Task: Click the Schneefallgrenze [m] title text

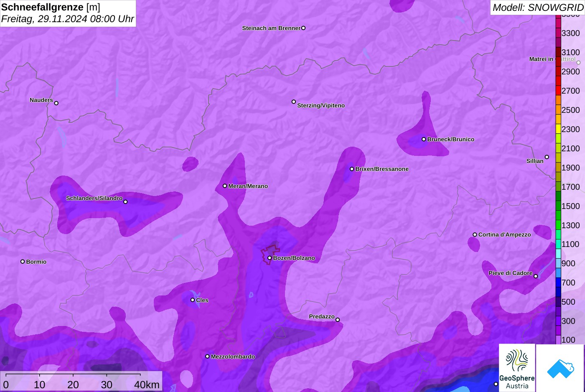Action: pyautogui.click(x=51, y=7)
